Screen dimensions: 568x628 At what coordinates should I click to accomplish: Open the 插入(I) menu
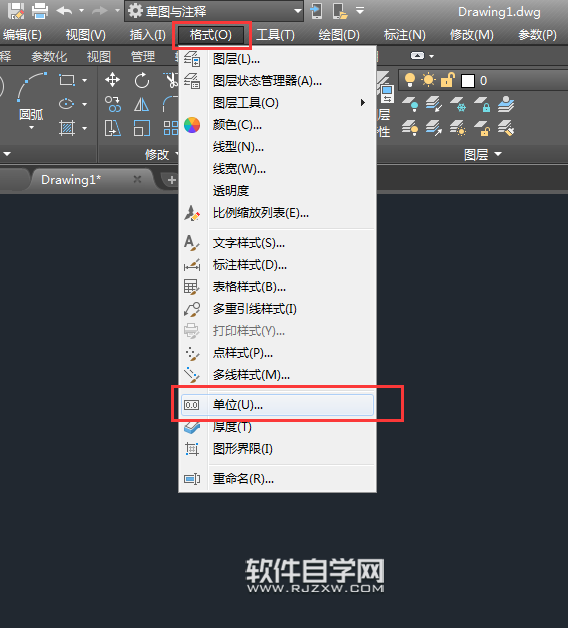pos(147,35)
